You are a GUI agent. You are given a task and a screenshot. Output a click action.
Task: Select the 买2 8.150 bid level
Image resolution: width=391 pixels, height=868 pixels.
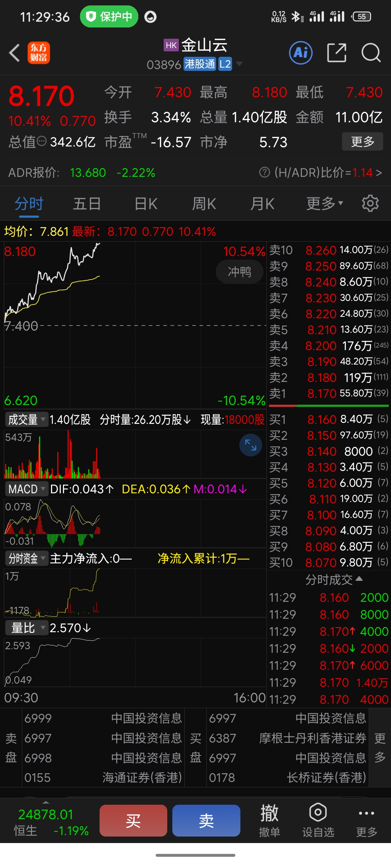click(329, 435)
